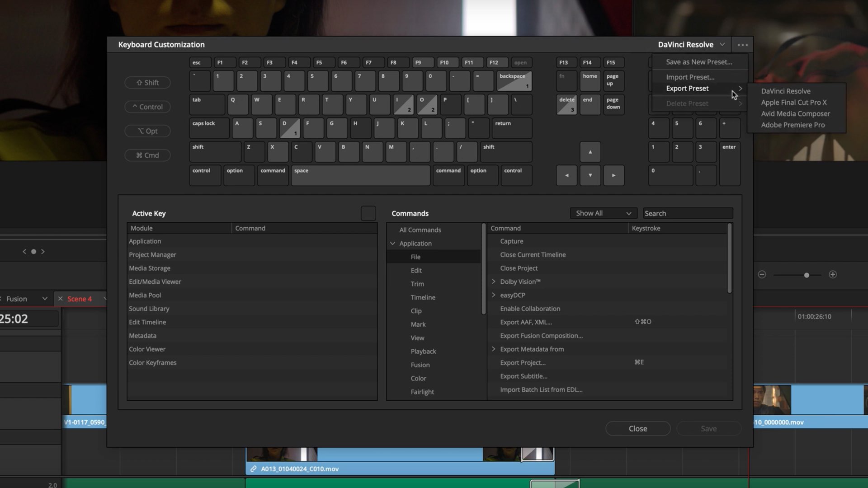Go to next page arrow in background panel
Image resolution: width=868 pixels, height=488 pixels.
(x=43, y=252)
